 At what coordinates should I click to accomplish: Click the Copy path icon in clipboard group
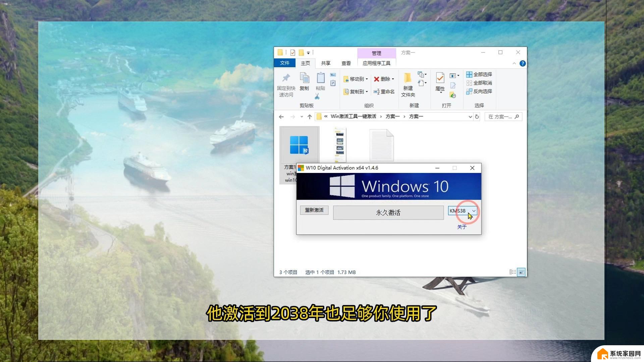(333, 75)
